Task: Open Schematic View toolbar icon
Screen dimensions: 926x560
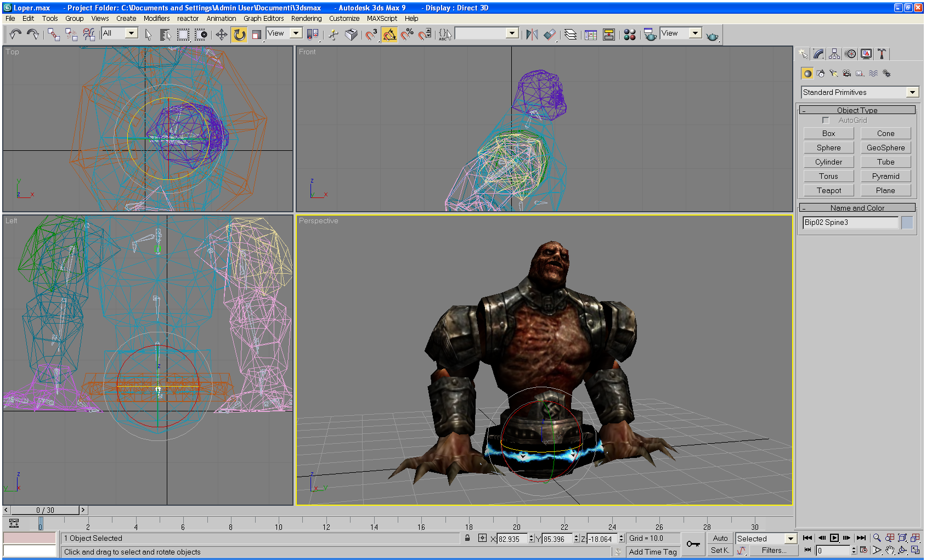Action: [x=609, y=35]
